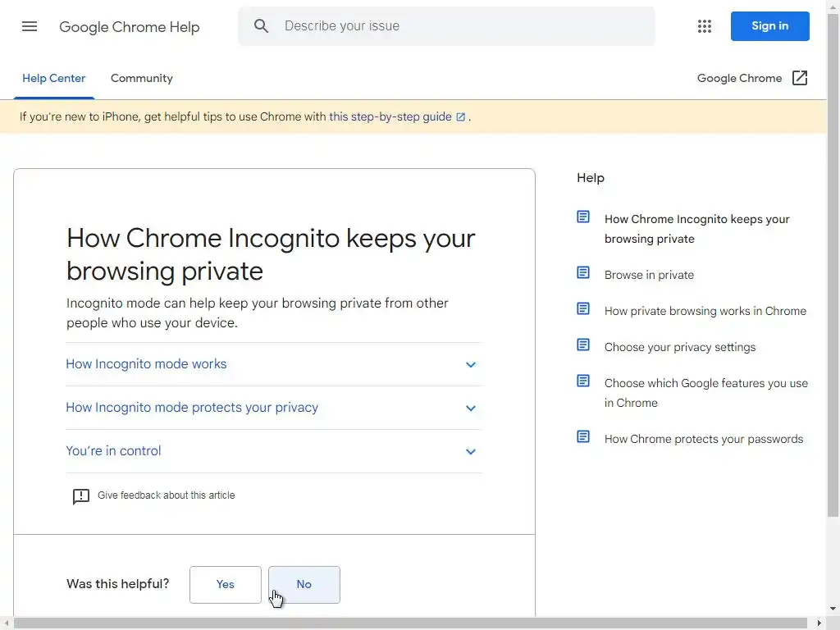The height and width of the screenshot is (630, 840).
Task: Click the horizontal scrollbar thumb
Action: pos(410,623)
